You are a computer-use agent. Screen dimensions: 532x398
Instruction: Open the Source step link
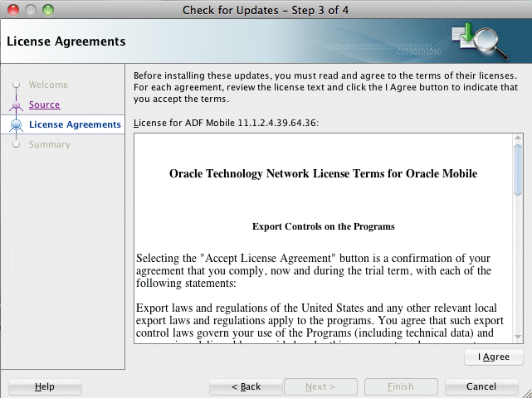coord(44,104)
